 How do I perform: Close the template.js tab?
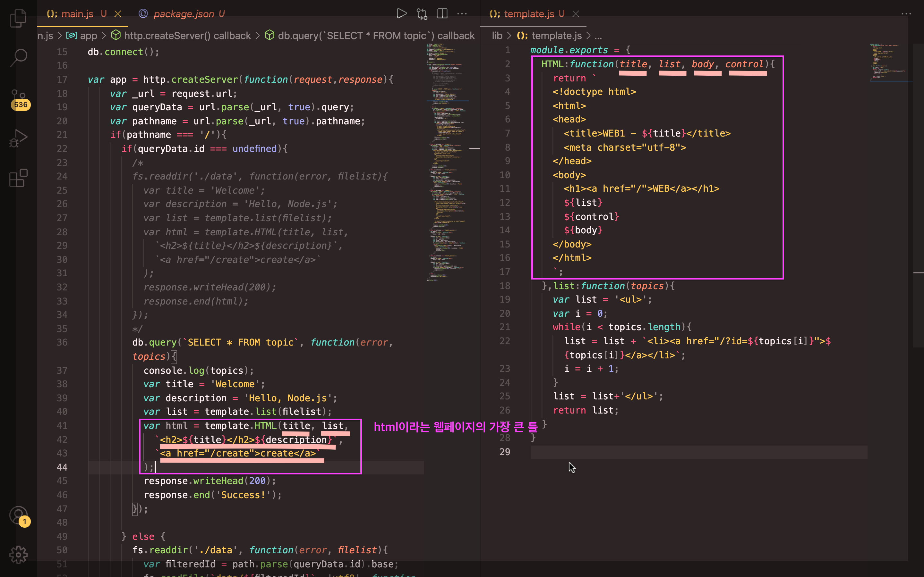(x=576, y=14)
